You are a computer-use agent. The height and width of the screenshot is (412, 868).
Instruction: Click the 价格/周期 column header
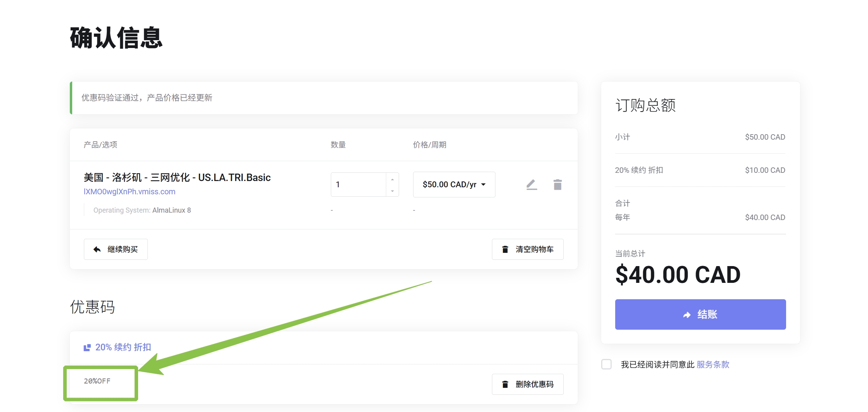pos(430,145)
